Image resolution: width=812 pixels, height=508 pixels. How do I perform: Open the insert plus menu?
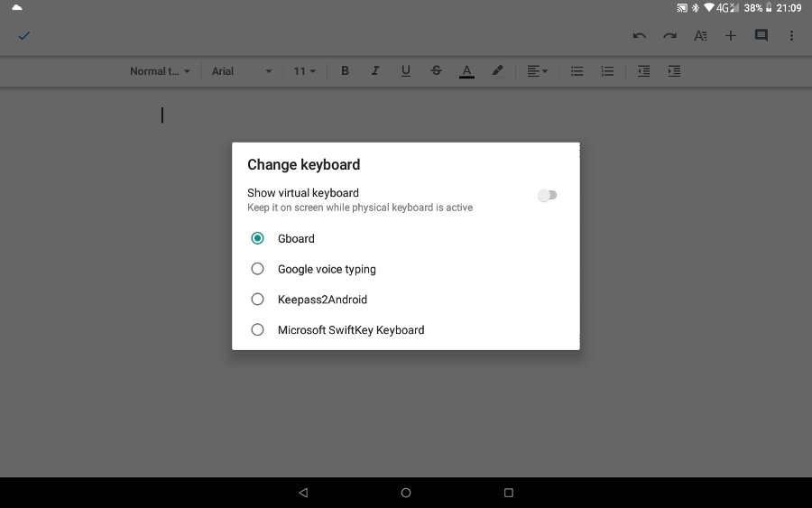click(730, 36)
